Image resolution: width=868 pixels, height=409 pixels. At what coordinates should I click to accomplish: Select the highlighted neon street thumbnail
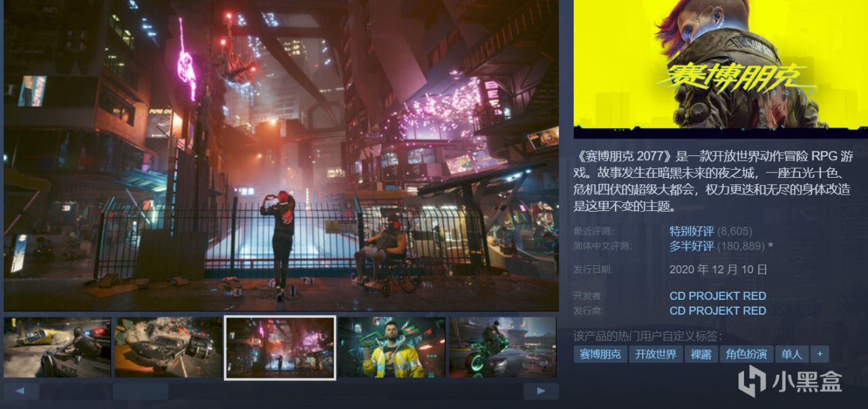click(280, 347)
